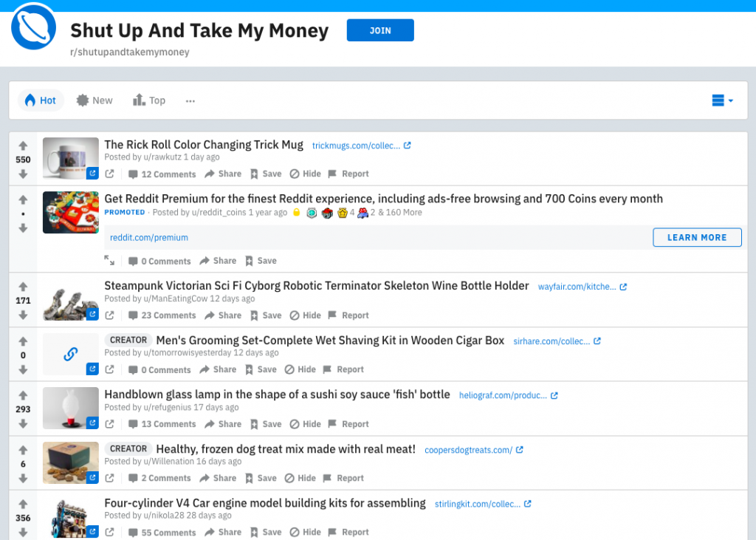Open heliograf.com product link
This screenshot has width=756, height=540.
pyautogui.click(x=508, y=395)
